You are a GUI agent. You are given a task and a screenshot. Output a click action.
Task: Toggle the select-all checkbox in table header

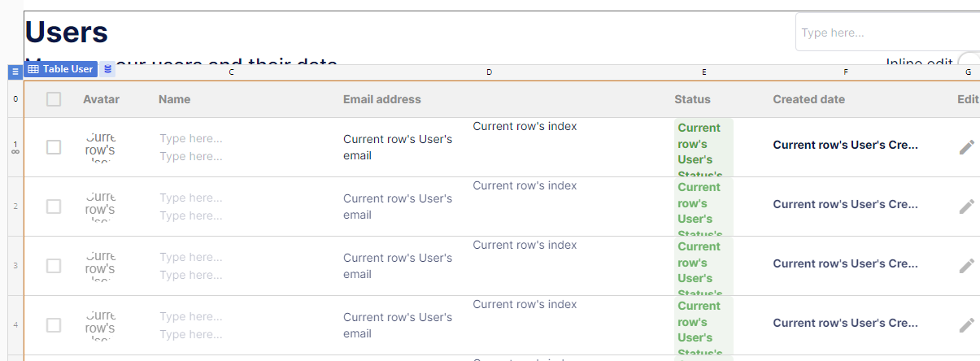(54, 99)
